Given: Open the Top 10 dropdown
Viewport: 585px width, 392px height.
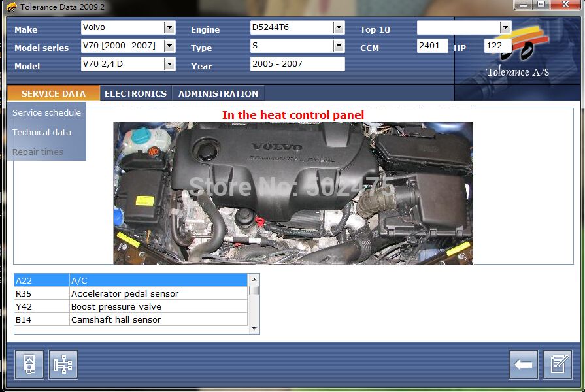Looking at the screenshot, I should (x=505, y=27).
